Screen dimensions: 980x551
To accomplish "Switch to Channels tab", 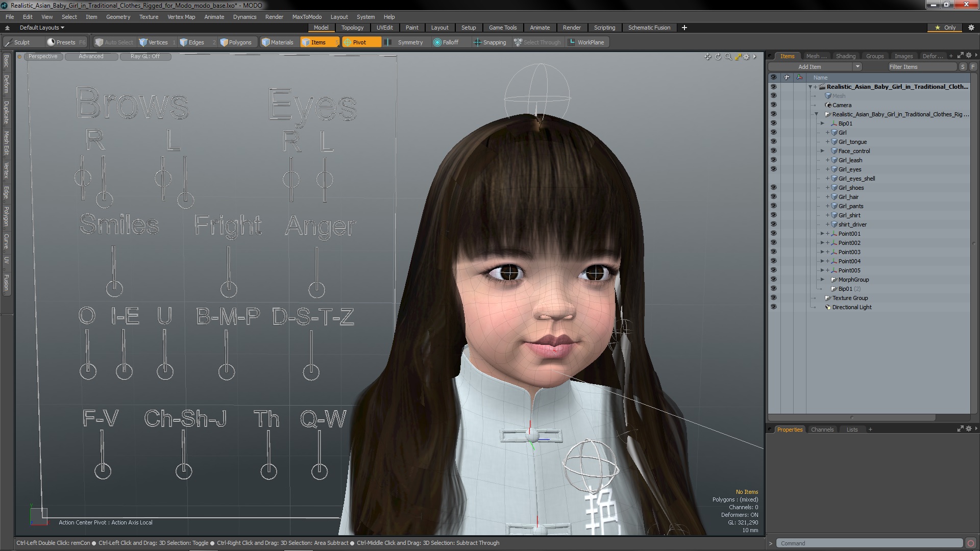I will [x=822, y=430].
